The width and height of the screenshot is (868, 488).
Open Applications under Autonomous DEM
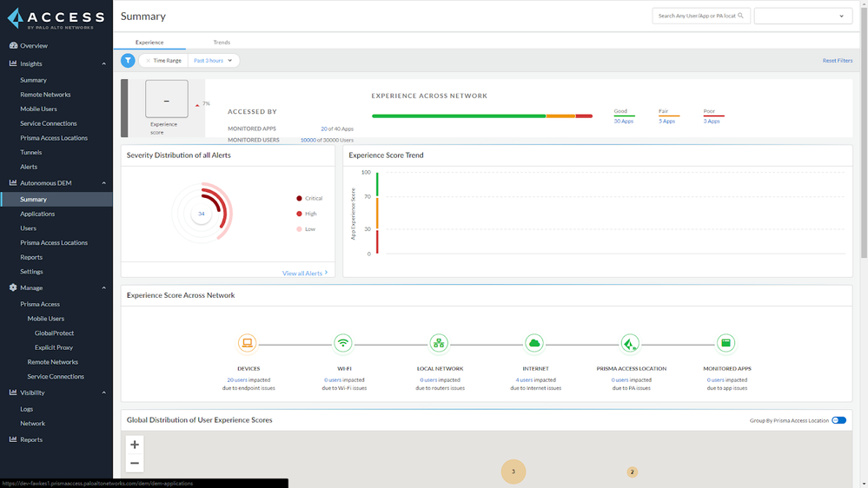pos(37,214)
